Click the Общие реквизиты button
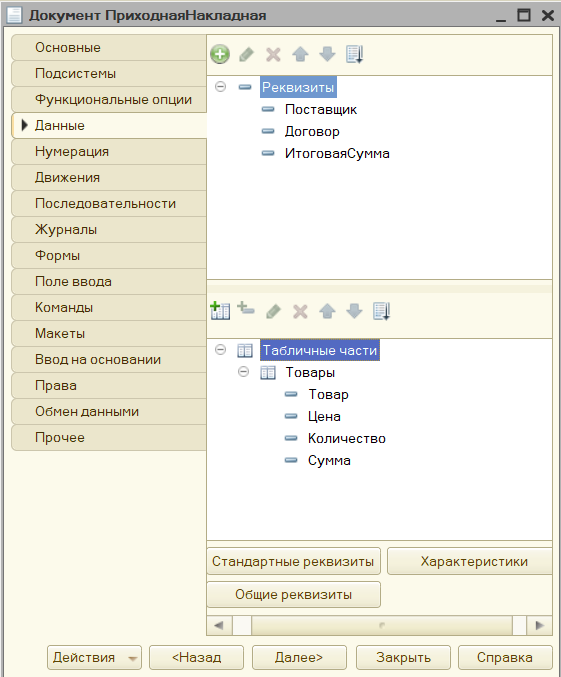 click(x=294, y=595)
